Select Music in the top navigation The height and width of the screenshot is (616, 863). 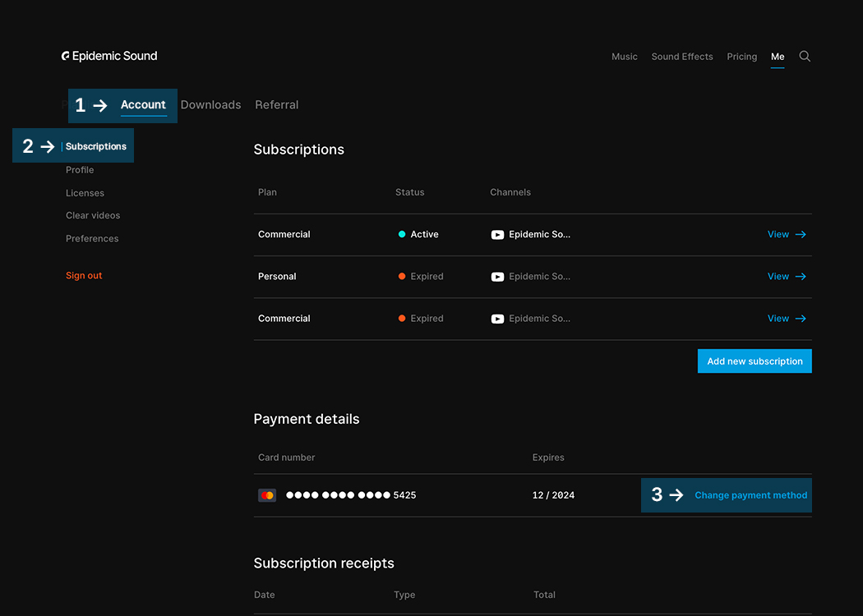(624, 56)
